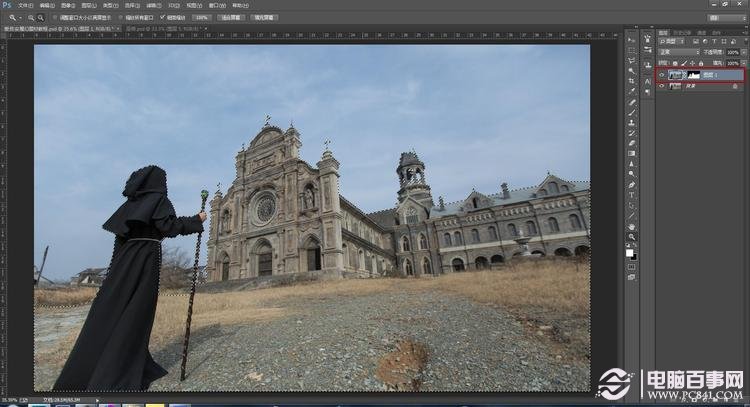Image resolution: width=750 pixels, height=407 pixels.
Task: Select the Pen tool
Action: click(632, 185)
